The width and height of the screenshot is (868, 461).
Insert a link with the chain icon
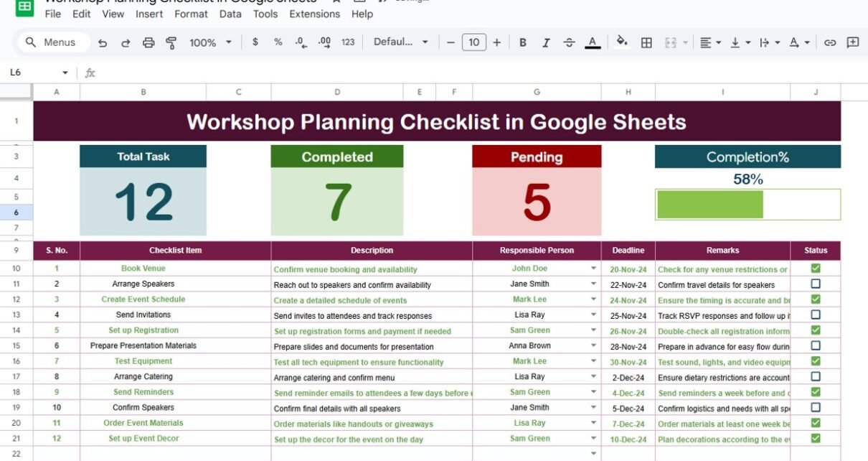(x=830, y=42)
